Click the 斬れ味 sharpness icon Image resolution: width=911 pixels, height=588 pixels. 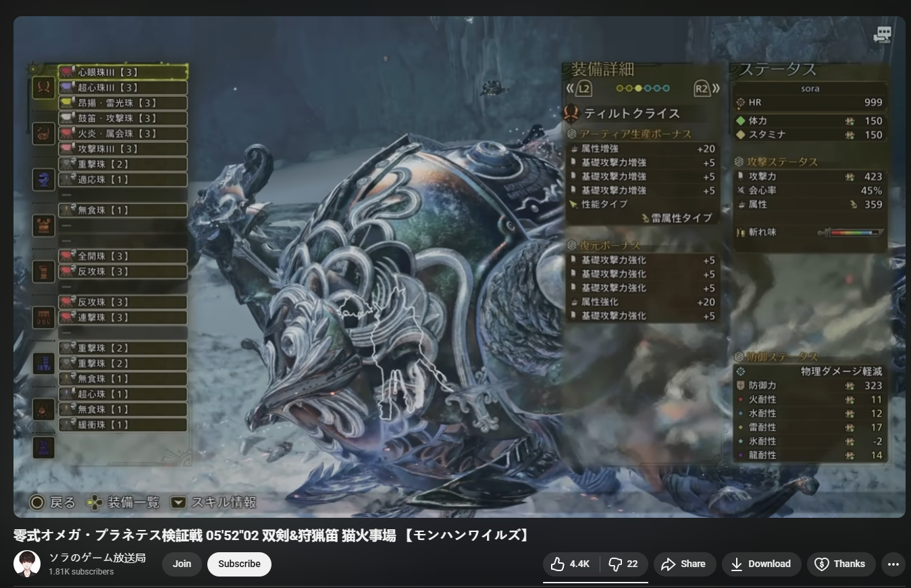click(741, 232)
